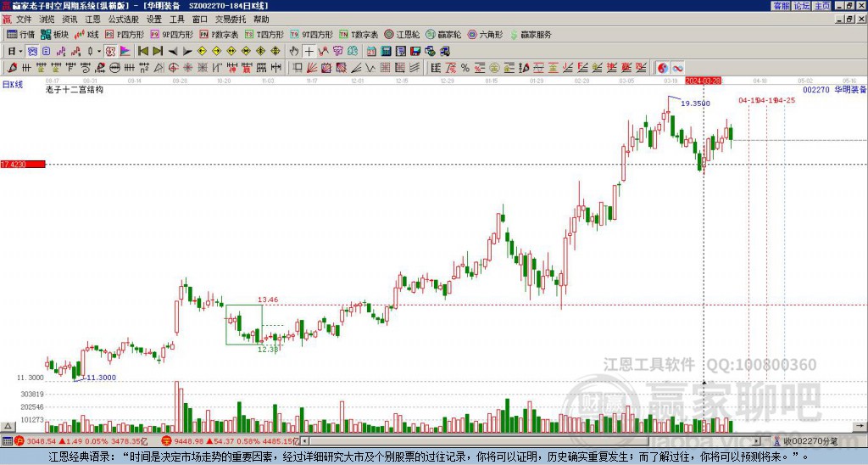The height and width of the screenshot is (465, 868).
Task: Open the 9P四方形 tool
Action: pos(171,34)
